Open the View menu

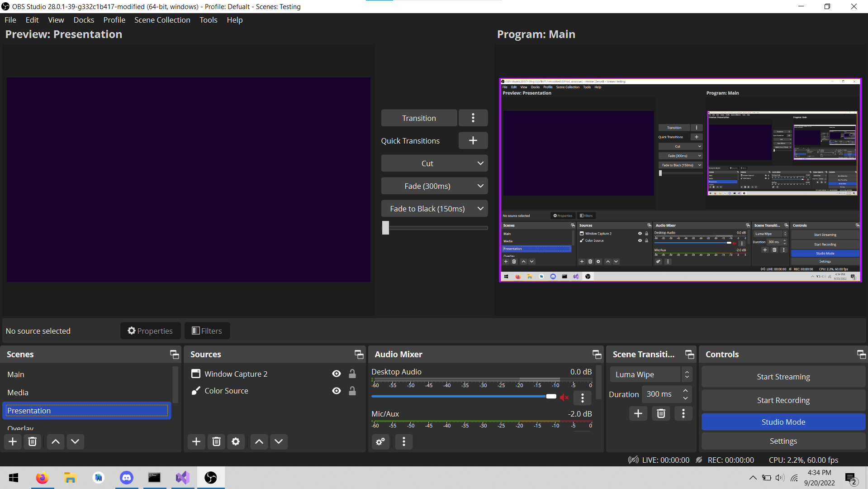56,20
